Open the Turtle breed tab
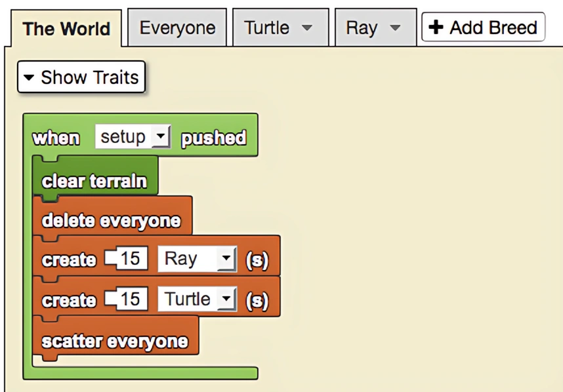 (x=280, y=28)
